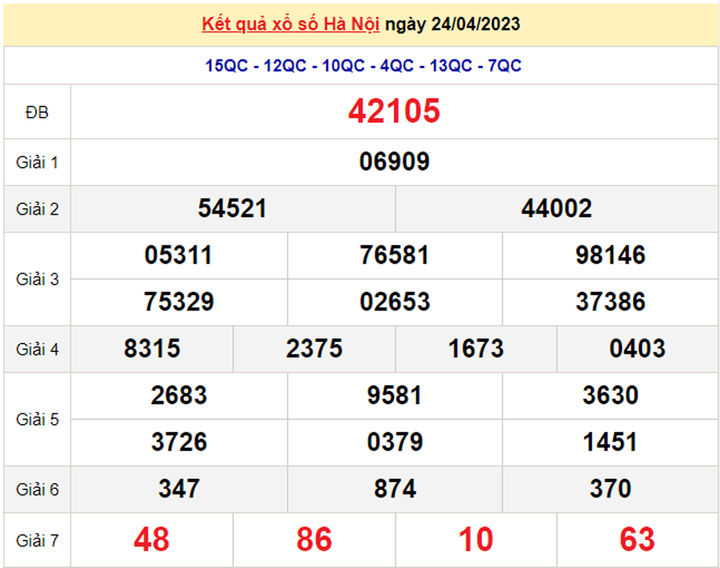Click the 'Giải 7' row label

(37, 541)
